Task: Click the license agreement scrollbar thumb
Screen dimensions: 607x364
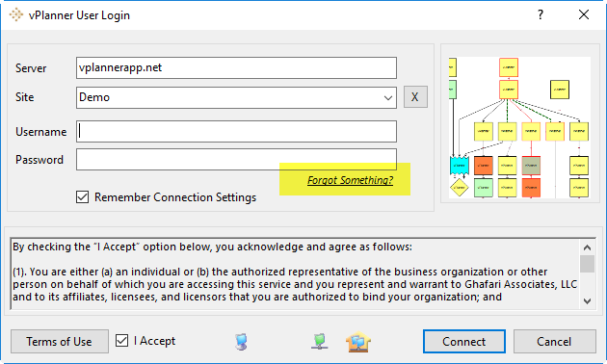Action: [587, 264]
